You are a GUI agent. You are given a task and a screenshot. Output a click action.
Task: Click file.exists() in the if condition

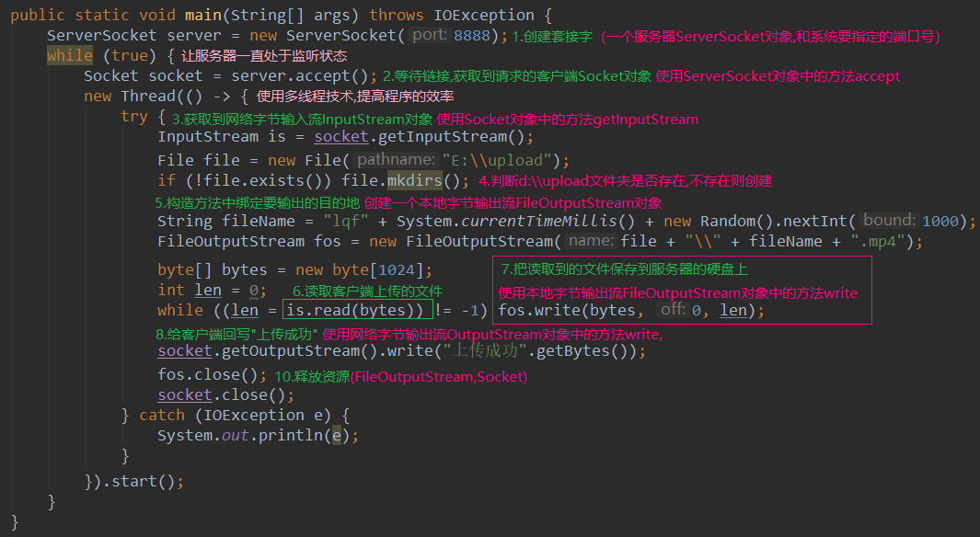tap(262, 180)
